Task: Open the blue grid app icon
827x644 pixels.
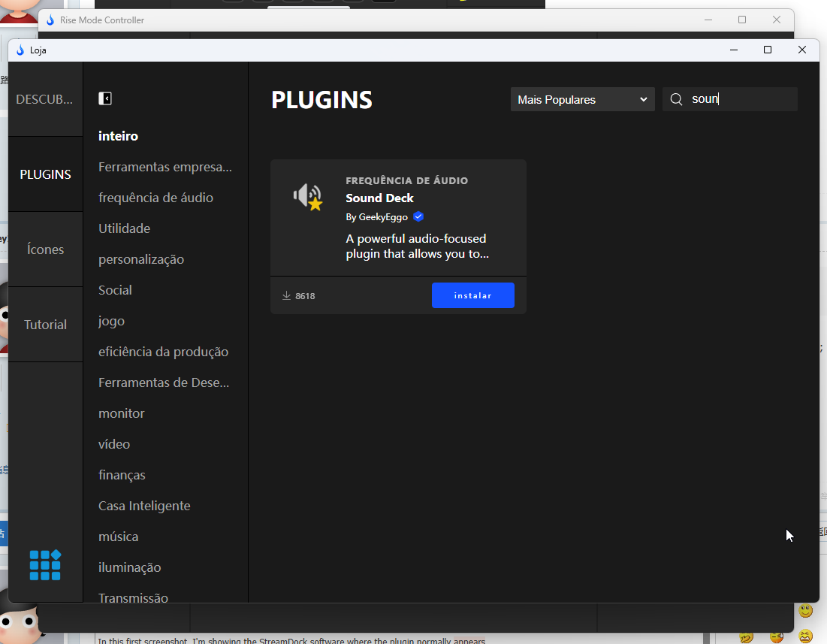Action: [45, 565]
